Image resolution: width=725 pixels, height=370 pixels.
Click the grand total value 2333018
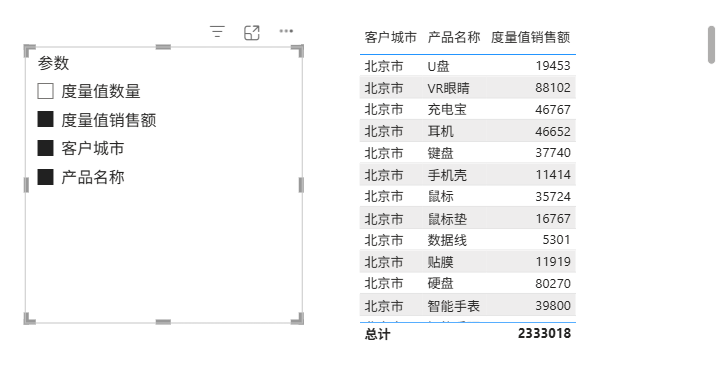(544, 333)
